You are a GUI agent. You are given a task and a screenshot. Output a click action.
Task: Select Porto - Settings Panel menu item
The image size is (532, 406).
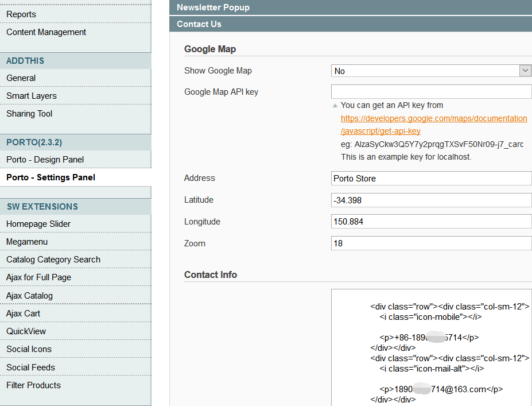[51, 177]
